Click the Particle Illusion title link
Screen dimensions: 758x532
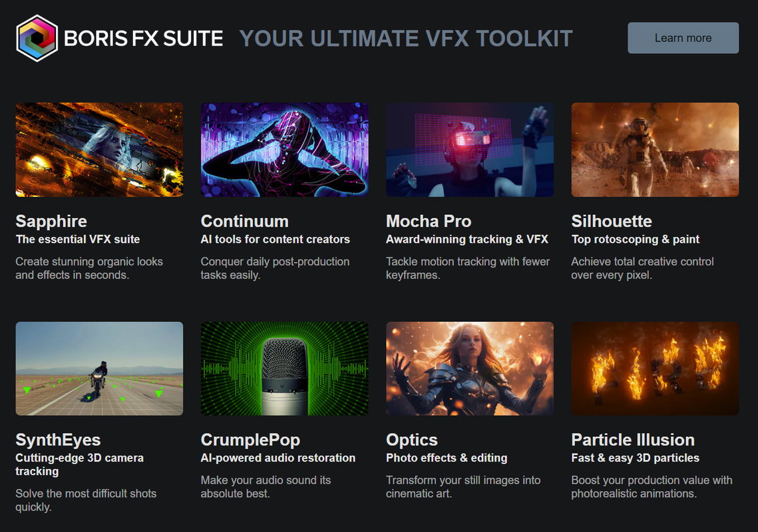[633, 440]
